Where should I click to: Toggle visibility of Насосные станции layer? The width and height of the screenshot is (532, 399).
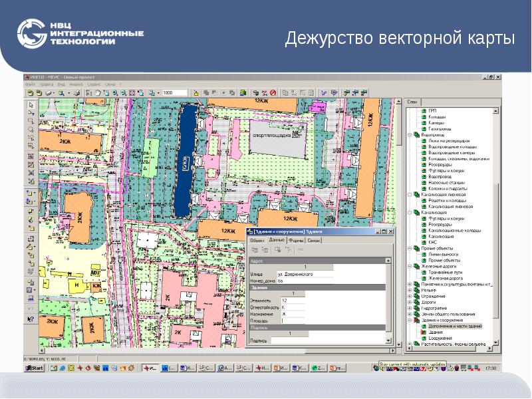point(424,182)
